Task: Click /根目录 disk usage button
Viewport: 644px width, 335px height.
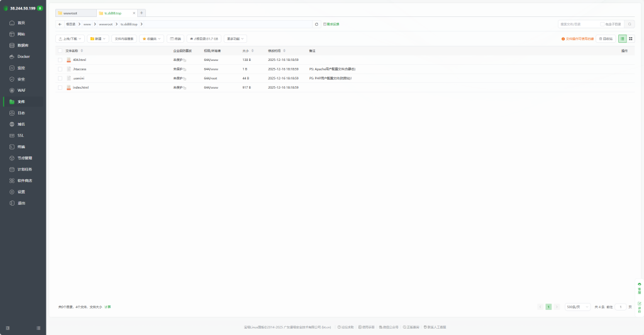Action: 204,38
